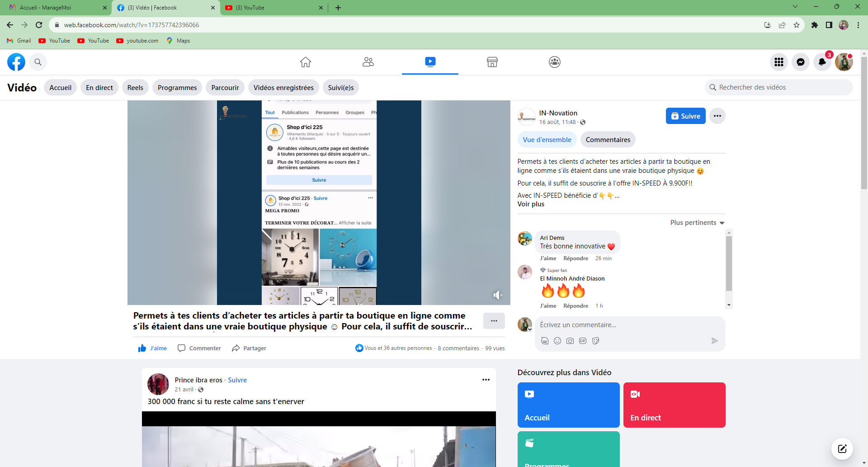Open the 8 commentaires link
The image size is (868, 467).
(x=458, y=348)
